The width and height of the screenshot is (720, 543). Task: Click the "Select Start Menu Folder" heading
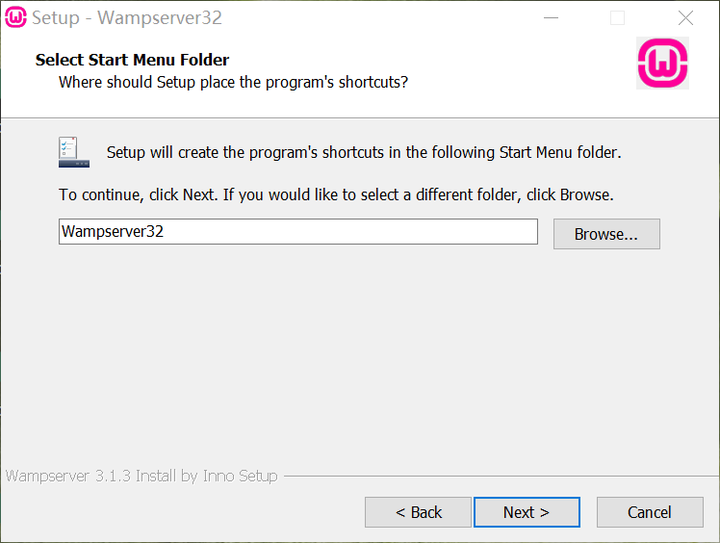[132, 60]
